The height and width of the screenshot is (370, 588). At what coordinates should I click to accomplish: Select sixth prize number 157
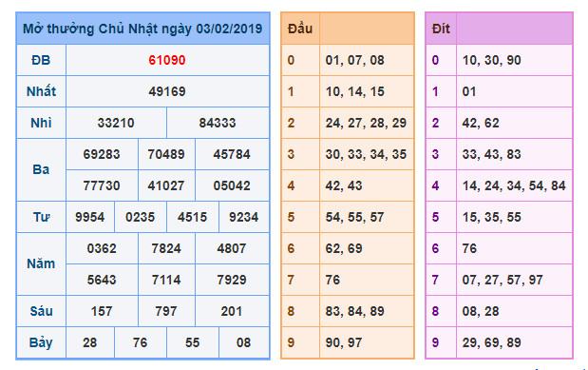tap(102, 311)
